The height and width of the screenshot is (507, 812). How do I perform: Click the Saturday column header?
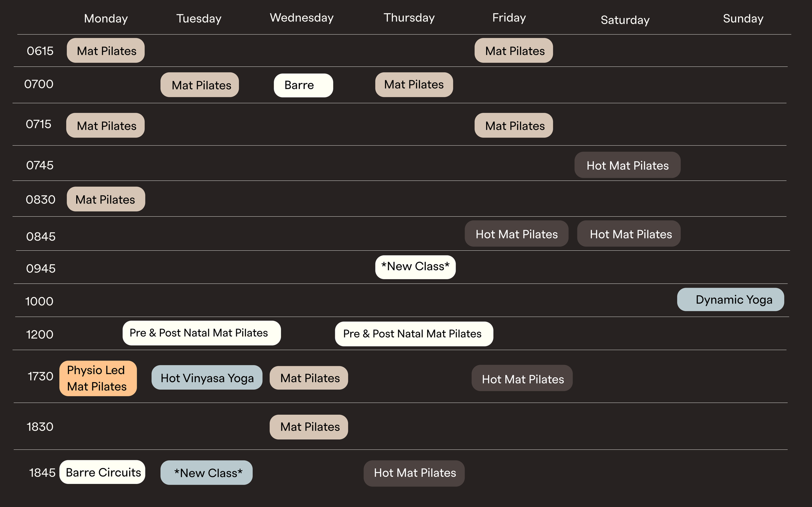(625, 20)
